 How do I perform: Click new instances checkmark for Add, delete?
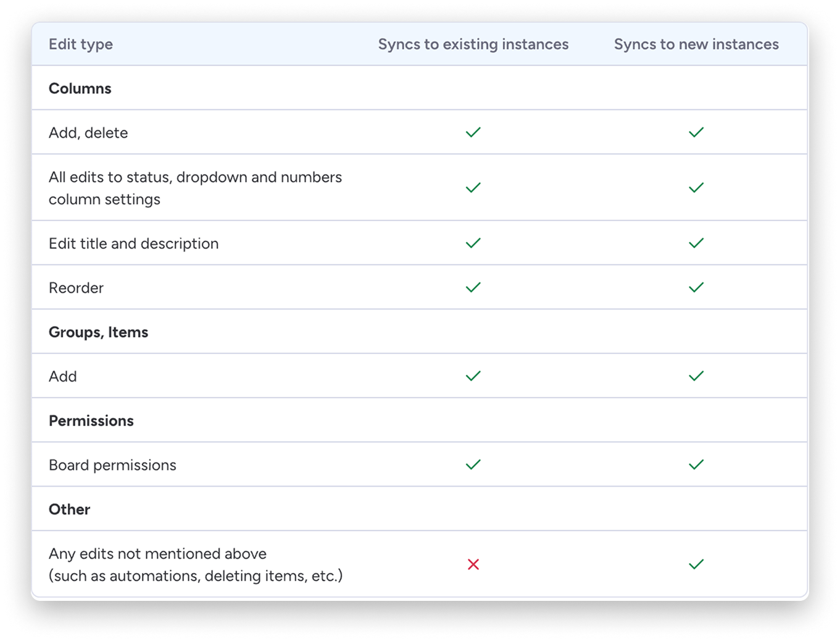point(696,132)
